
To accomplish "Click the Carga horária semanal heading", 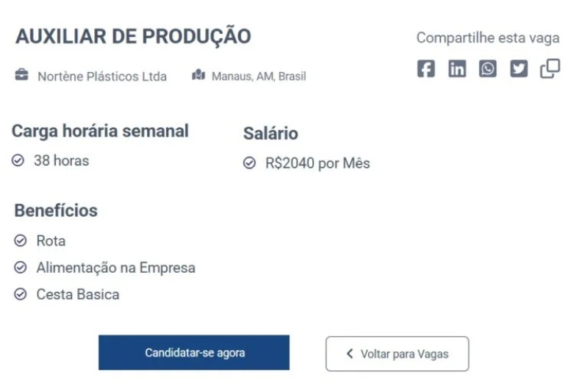I will [100, 131].
